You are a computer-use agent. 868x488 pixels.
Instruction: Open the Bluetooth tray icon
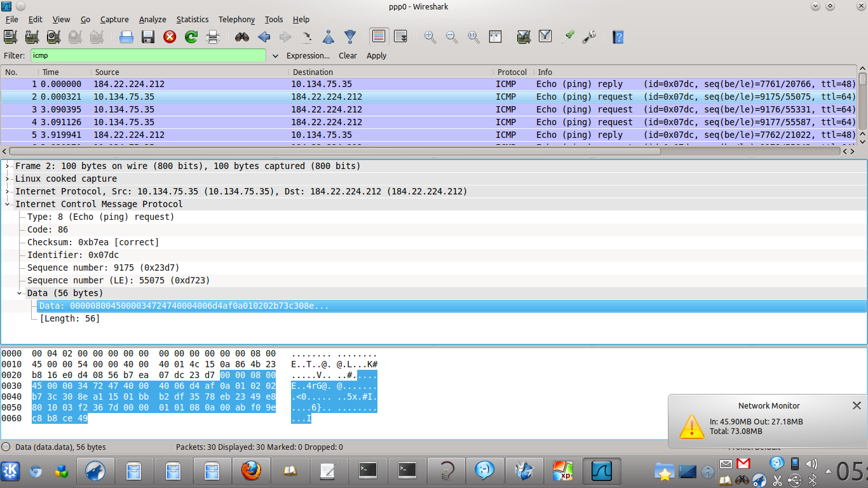(x=811, y=480)
